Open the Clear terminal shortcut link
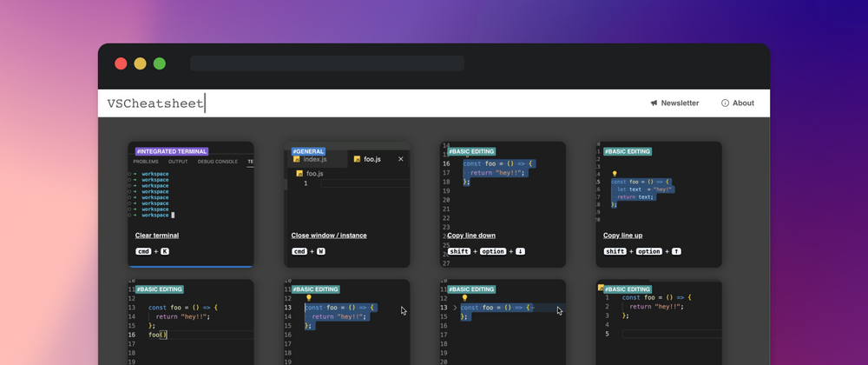Screen dimensions: 868x365 pos(157,236)
